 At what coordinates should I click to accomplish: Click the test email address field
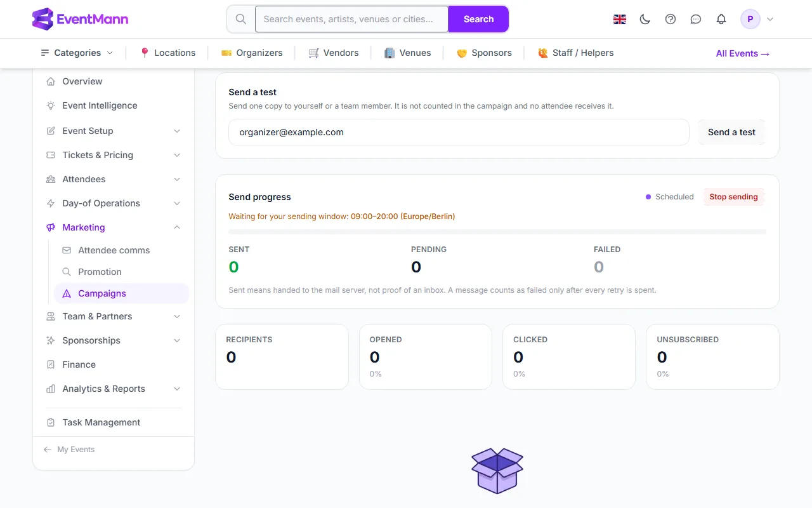pos(459,132)
